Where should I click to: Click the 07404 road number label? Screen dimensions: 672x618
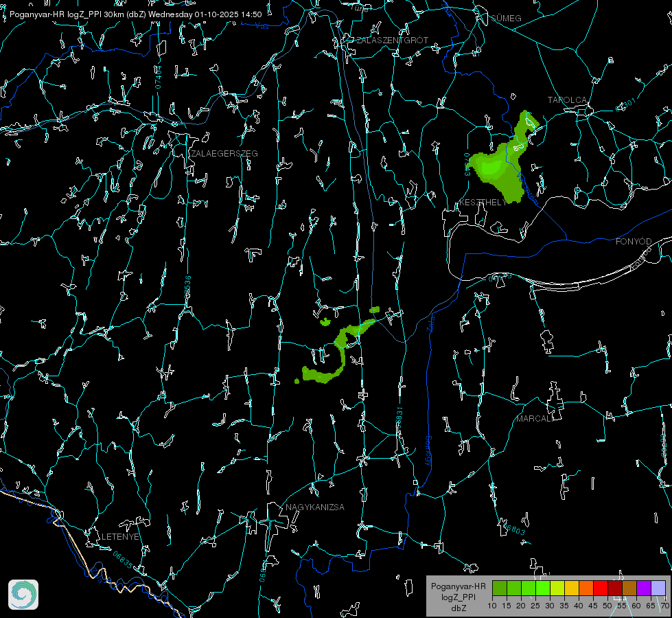tap(158, 77)
